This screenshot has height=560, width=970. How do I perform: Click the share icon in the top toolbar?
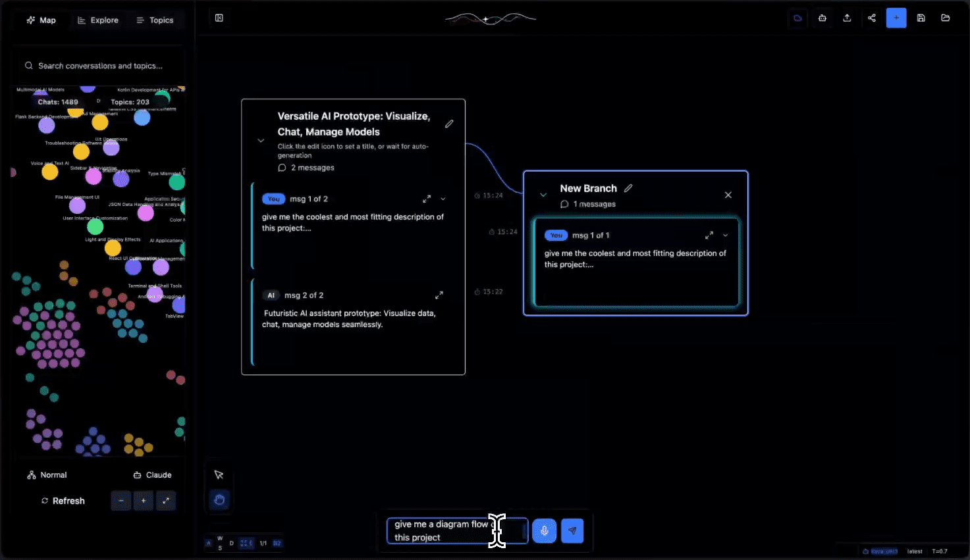[x=872, y=18]
